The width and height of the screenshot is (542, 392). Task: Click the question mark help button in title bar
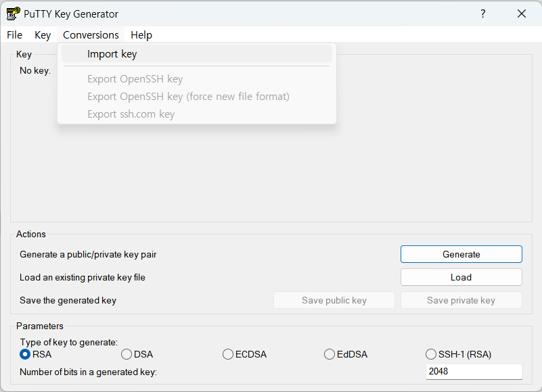(483, 14)
